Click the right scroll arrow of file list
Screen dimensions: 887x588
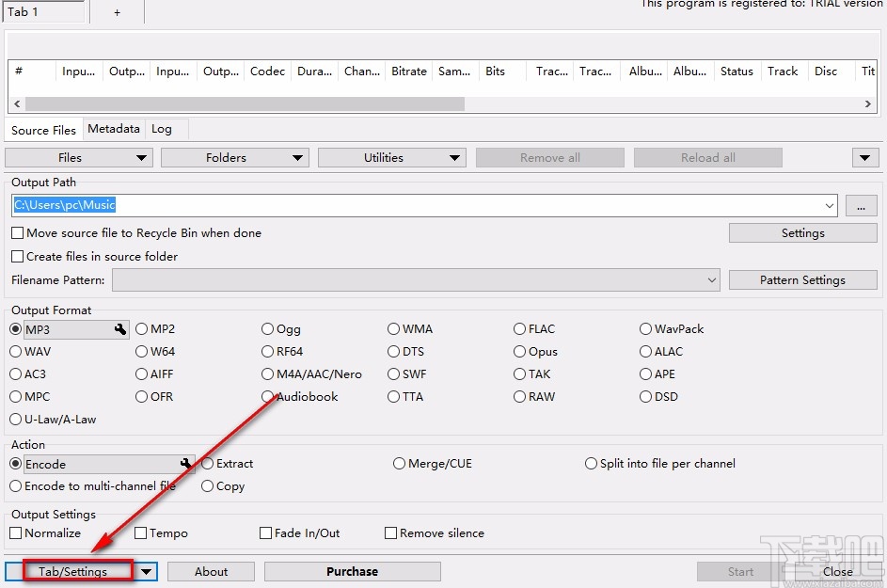(x=868, y=103)
